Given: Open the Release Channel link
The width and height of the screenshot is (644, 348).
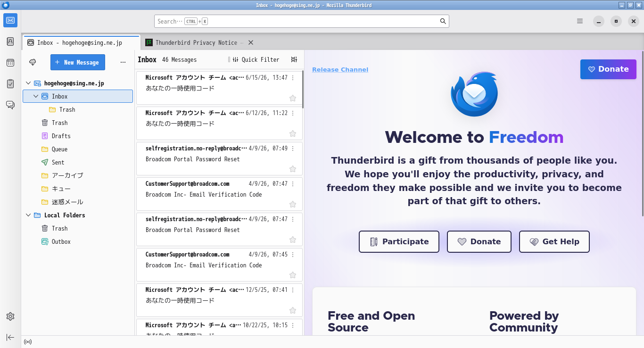Looking at the screenshot, I should [x=340, y=70].
